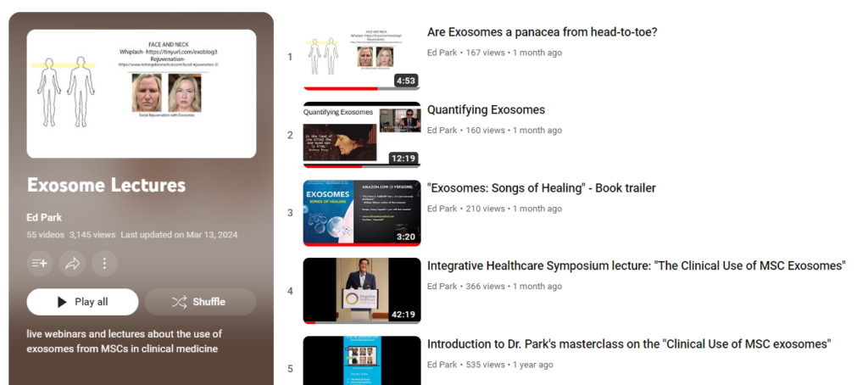Click the watch progress bar of video 1
Image resolution: width=868 pixels, height=385 pixels.
coord(362,89)
